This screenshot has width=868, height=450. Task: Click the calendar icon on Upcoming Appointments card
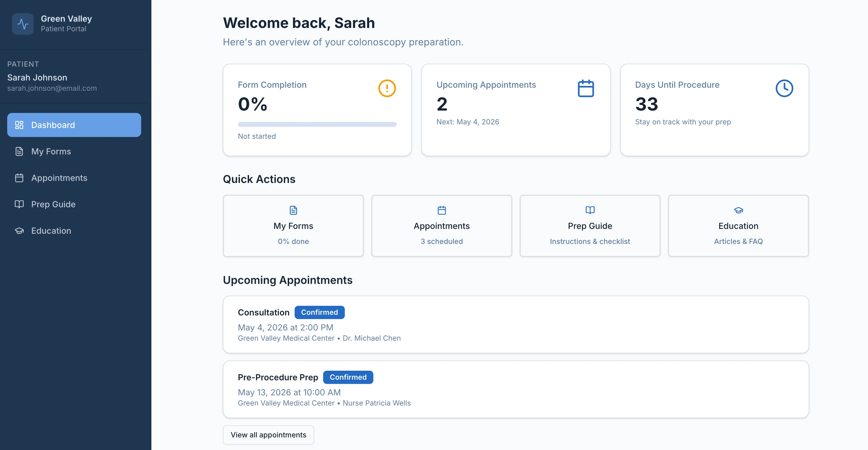tap(586, 88)
